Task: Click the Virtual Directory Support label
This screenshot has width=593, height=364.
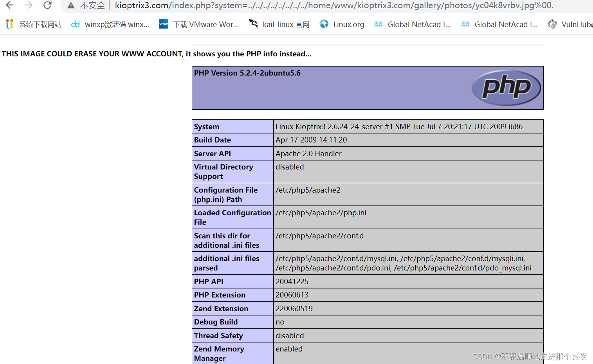Action: coord(224,172)
